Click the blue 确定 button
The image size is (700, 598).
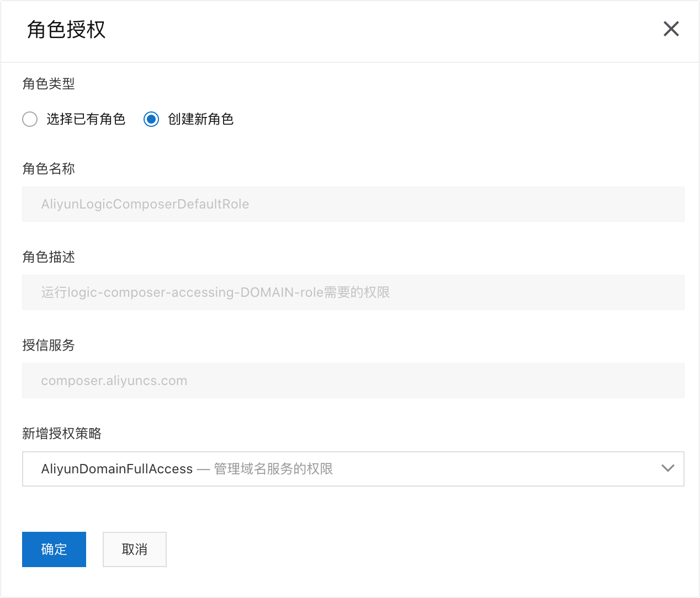[54, 549]
